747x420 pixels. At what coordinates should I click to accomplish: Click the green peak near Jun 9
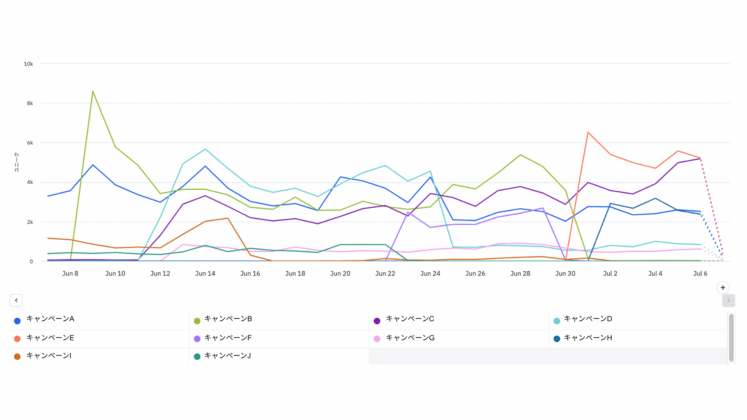(93, 92)
